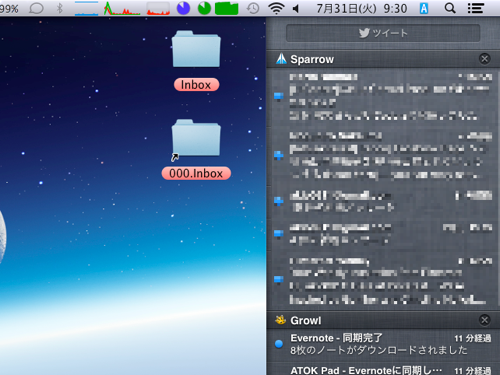The width and height of the screenshot is (500, 375).
Task: Click the green pie chart monitor icon
Action: (x=204, y=8)
